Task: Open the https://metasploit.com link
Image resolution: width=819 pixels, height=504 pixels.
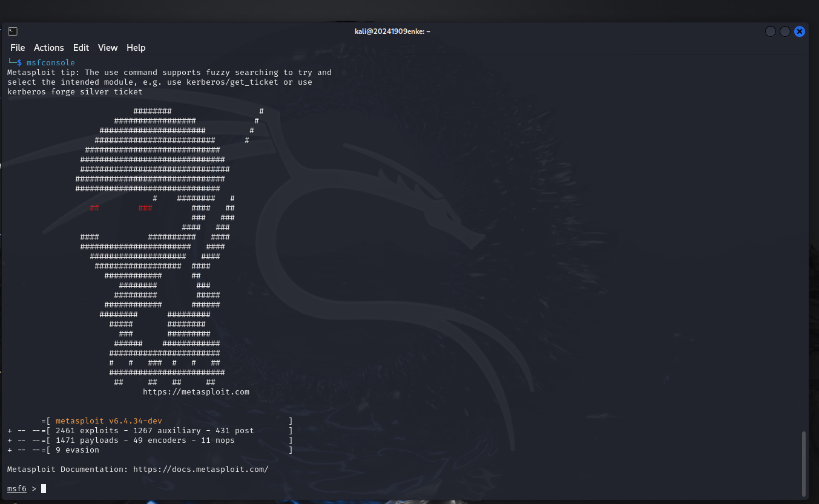Action: (196, 391)
